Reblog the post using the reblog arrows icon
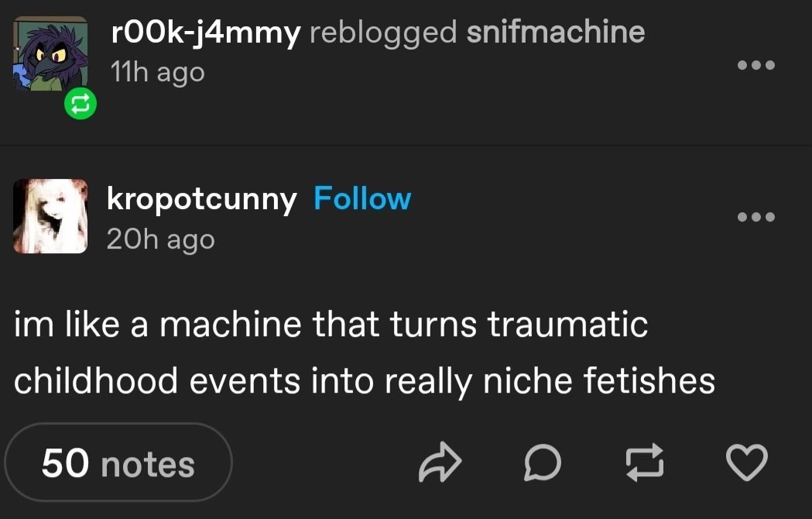812x519 pixels. (x=644, y=463)
